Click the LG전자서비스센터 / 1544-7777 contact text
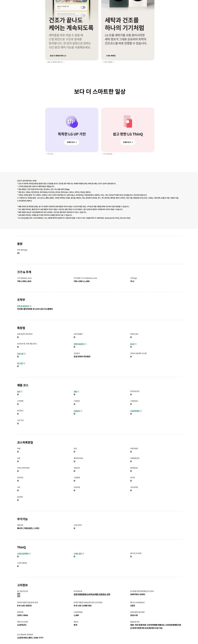Viewport: 198px width, 644px height. pyautogui.click(x=30, y=638)
